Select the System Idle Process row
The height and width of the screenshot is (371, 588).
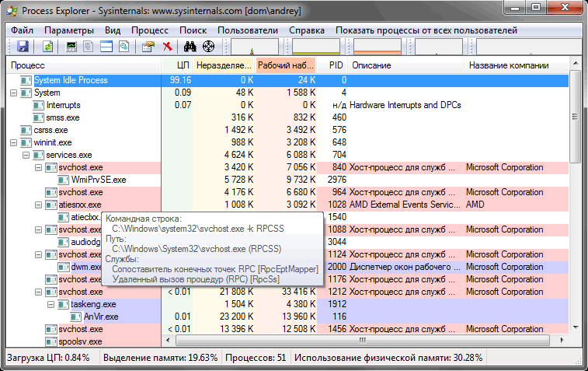click(71, 80)
